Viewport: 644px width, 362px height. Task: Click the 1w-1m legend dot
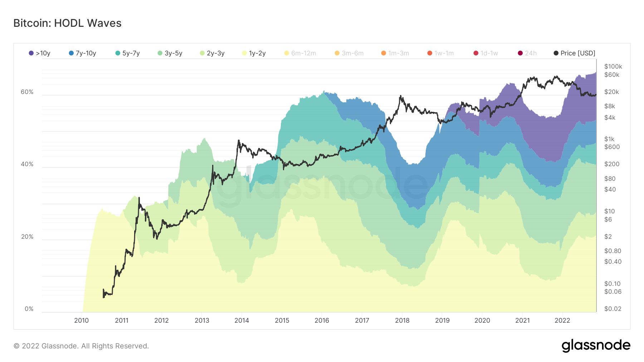430,53
